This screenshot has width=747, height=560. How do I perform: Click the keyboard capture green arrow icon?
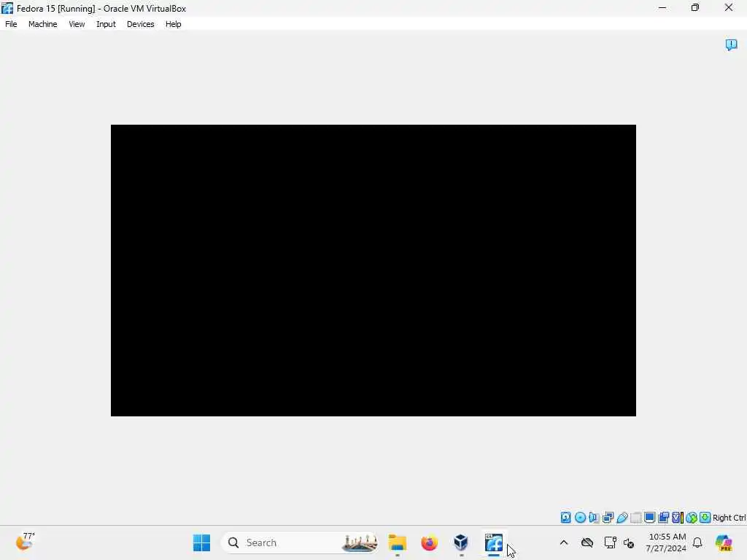(705, 517)
